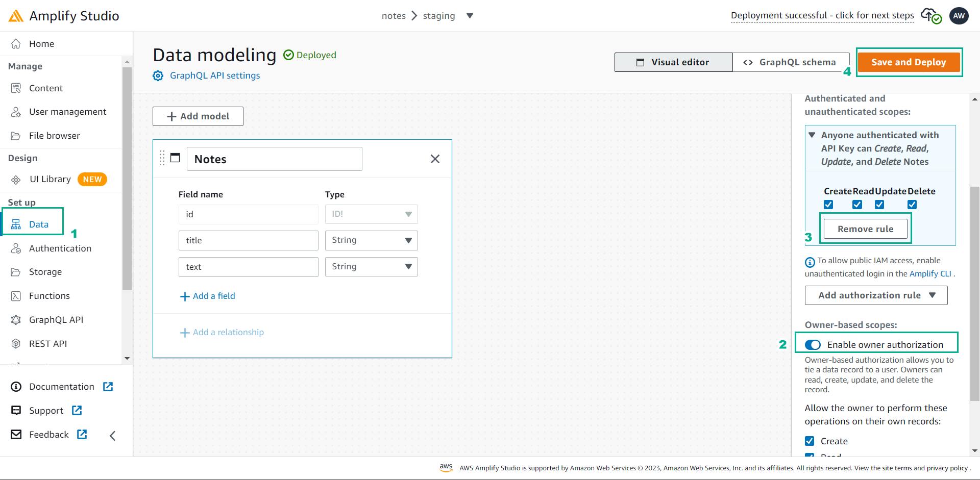Viewport: 980px width, 480px height.
Task: Click the Notes model name field
Action: (275, 159)
